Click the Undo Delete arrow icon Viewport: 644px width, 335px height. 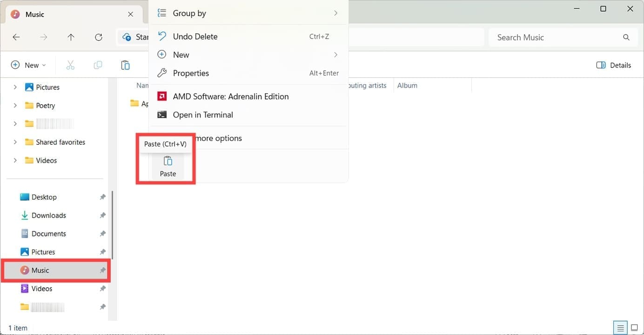tap(162, 36)
